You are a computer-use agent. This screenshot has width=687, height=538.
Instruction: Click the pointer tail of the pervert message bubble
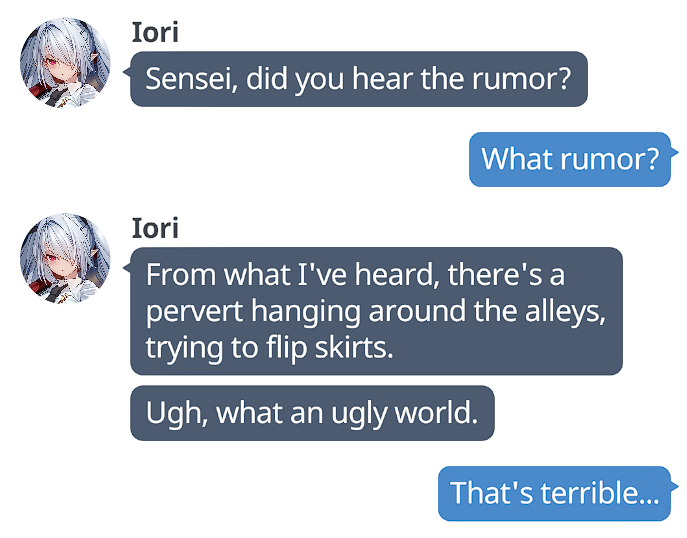(127, 268)
